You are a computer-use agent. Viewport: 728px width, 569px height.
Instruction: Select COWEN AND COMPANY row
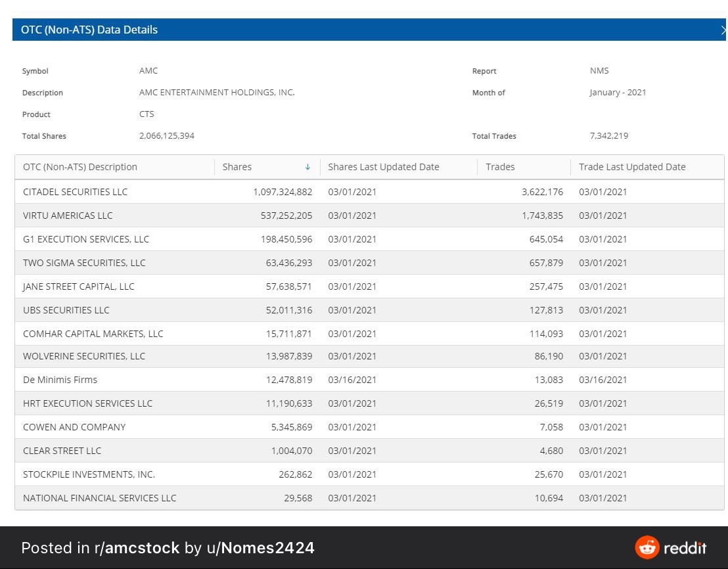tap(369, 427)
